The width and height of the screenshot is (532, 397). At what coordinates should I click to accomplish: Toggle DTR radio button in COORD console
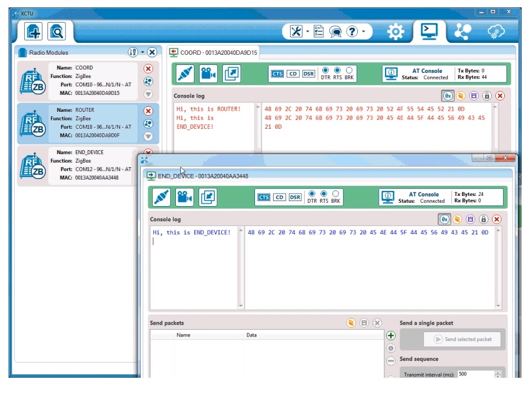pyautogui.click(x=326, y=70)
